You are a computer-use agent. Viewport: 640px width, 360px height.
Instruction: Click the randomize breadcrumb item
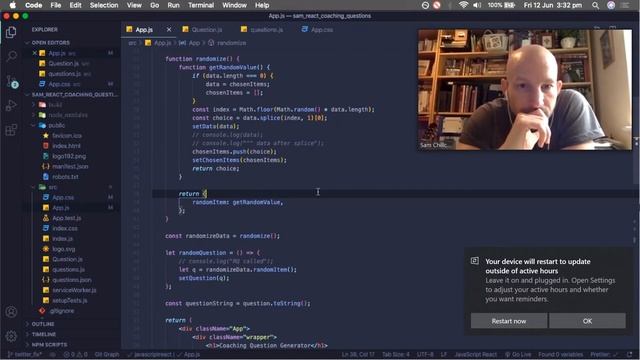pyautogui.click(x=231, y=43)
